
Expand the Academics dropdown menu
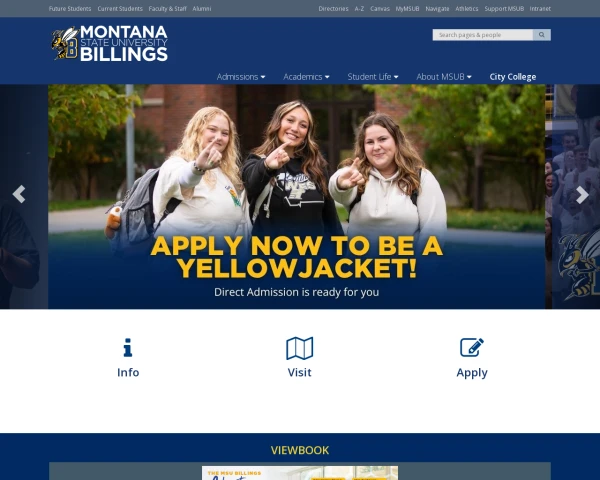pyautogui.click(x=306, y=77)
